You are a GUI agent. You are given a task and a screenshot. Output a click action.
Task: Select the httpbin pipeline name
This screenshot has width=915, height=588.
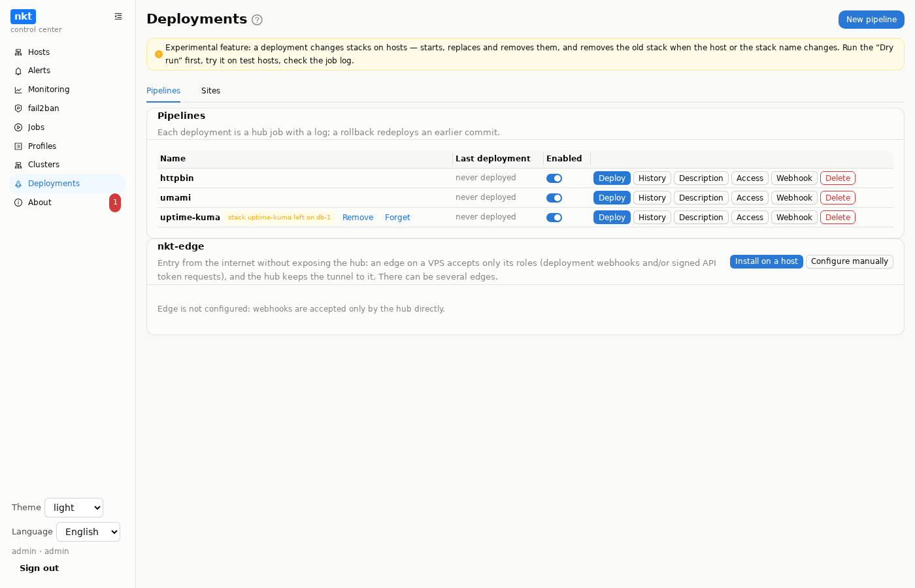(177, 178)
